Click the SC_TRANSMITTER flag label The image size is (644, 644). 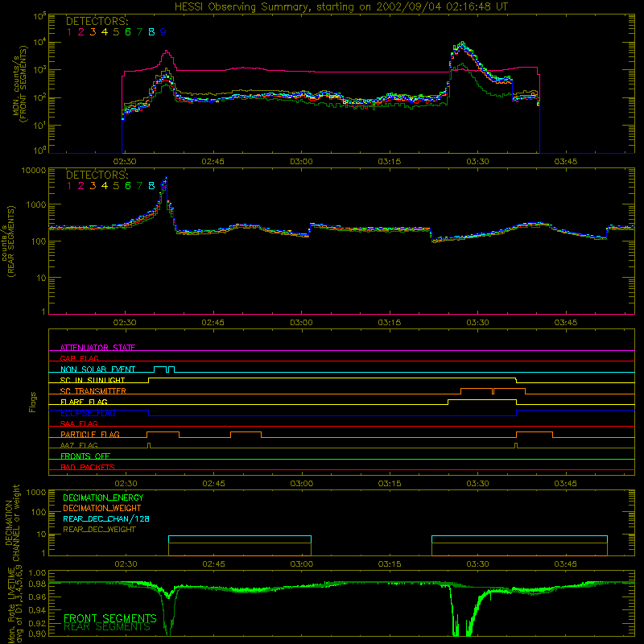93,391
